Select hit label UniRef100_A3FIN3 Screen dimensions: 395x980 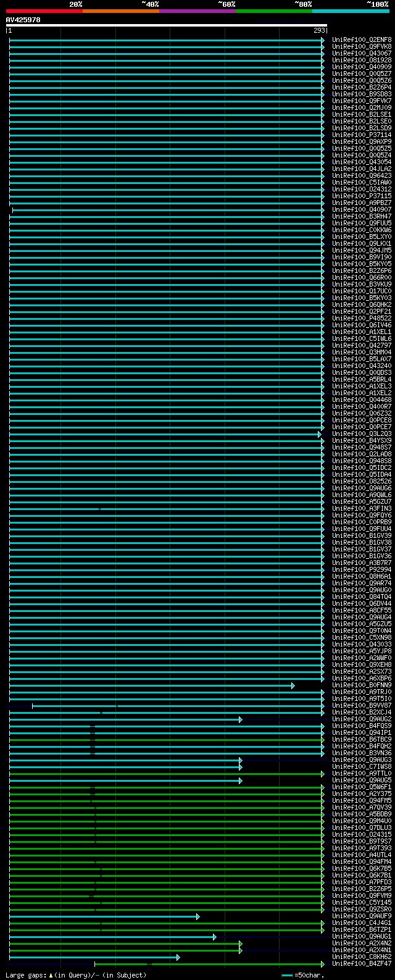[x=362, y=509]
